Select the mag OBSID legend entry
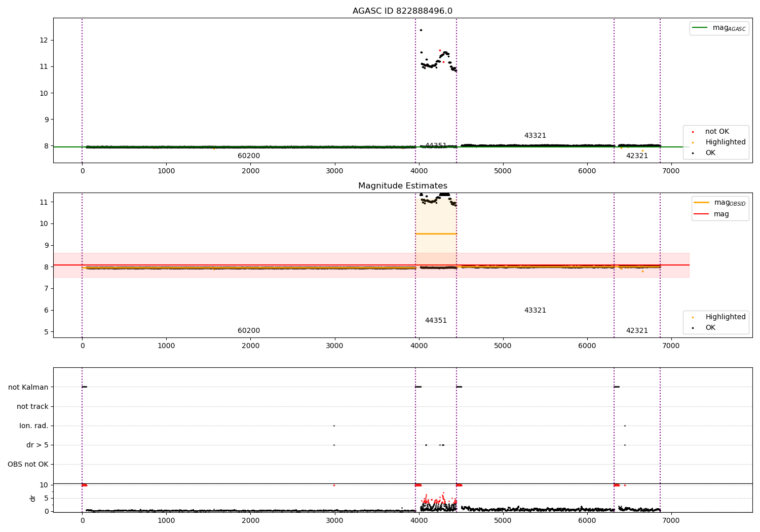 tap(720, 203)
